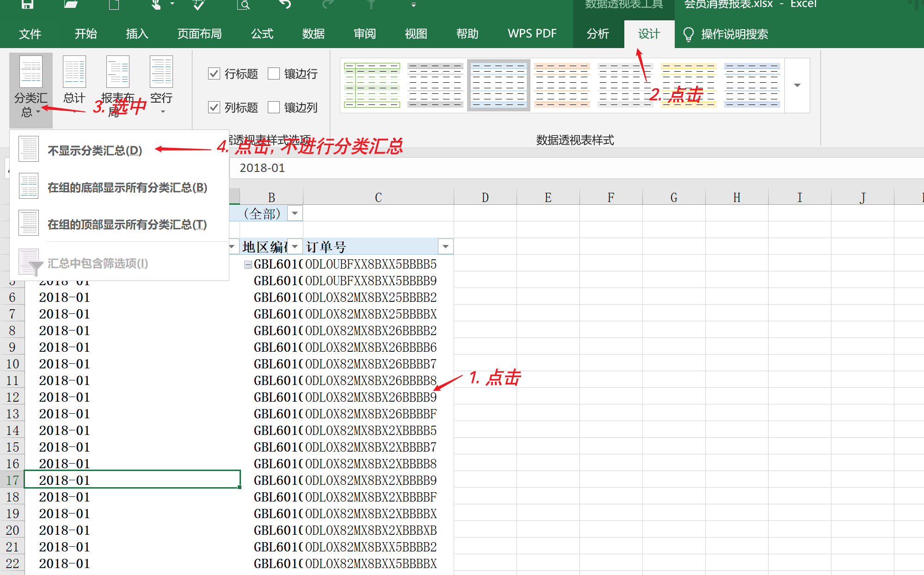Image resolution: width=924 pixels, height=575 pixels.
Task: Collapse the GBL601 group minus button
Action: tap(248, 264)
